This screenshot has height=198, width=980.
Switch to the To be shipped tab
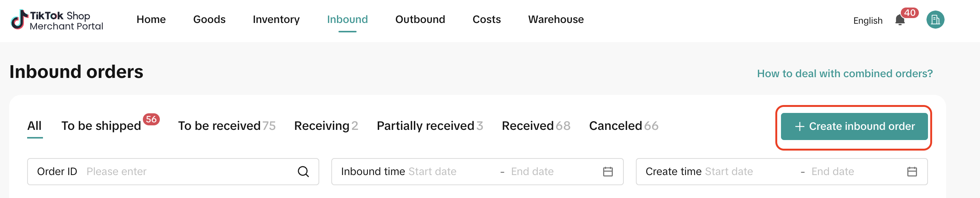[x=101, y=126]
